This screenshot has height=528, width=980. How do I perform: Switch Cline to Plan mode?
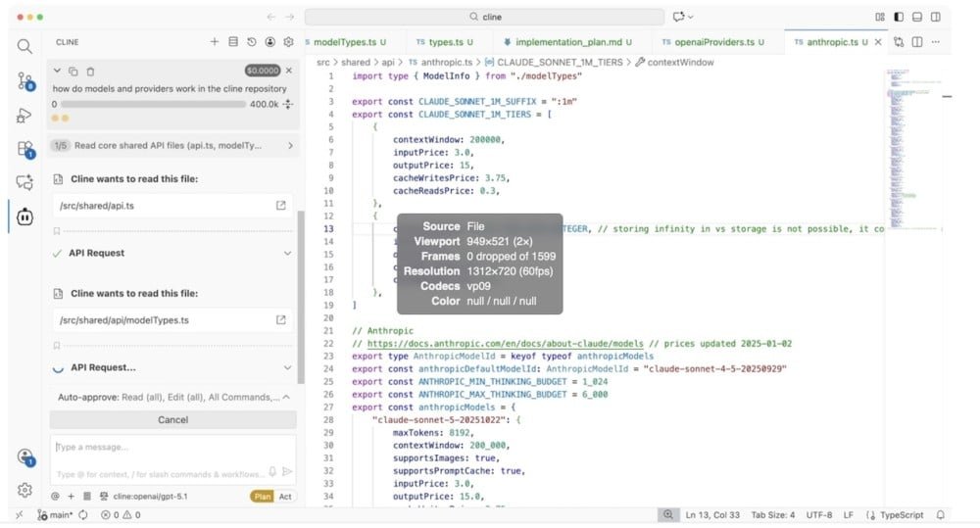pos(263,496)
